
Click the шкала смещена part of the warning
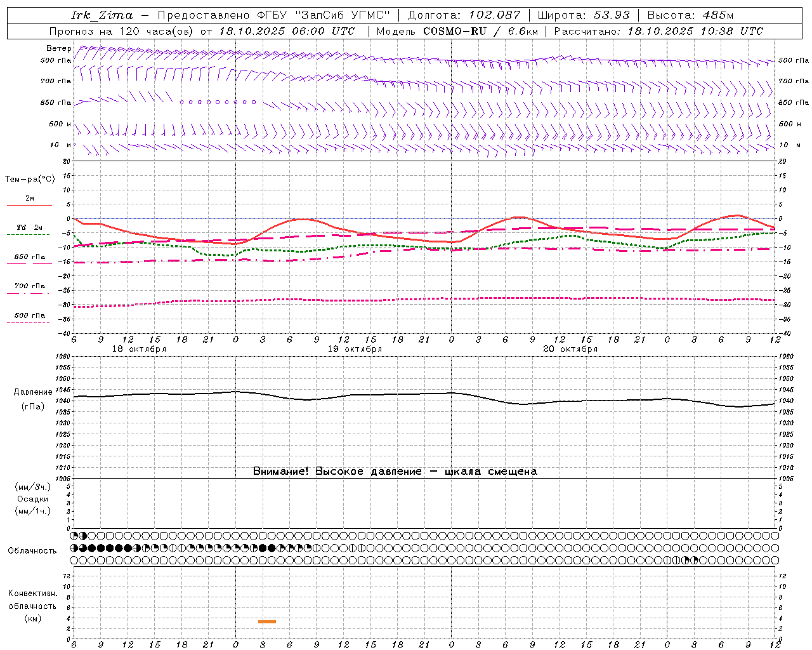click(491, 472)
